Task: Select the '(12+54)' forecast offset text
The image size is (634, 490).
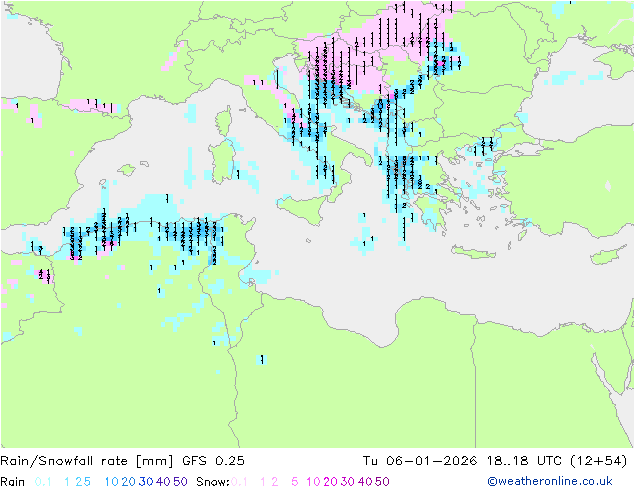Action: (x=598, y=461)
